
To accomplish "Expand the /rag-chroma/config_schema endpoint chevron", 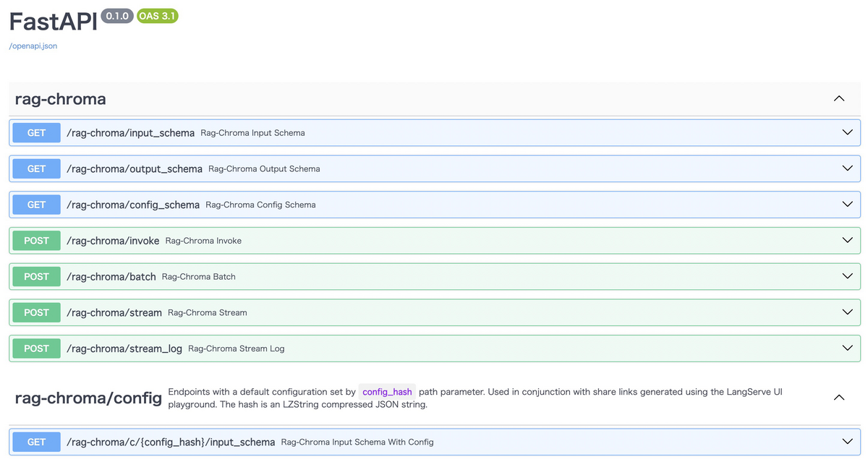I will pyautogui.click(x=848, y=205).
